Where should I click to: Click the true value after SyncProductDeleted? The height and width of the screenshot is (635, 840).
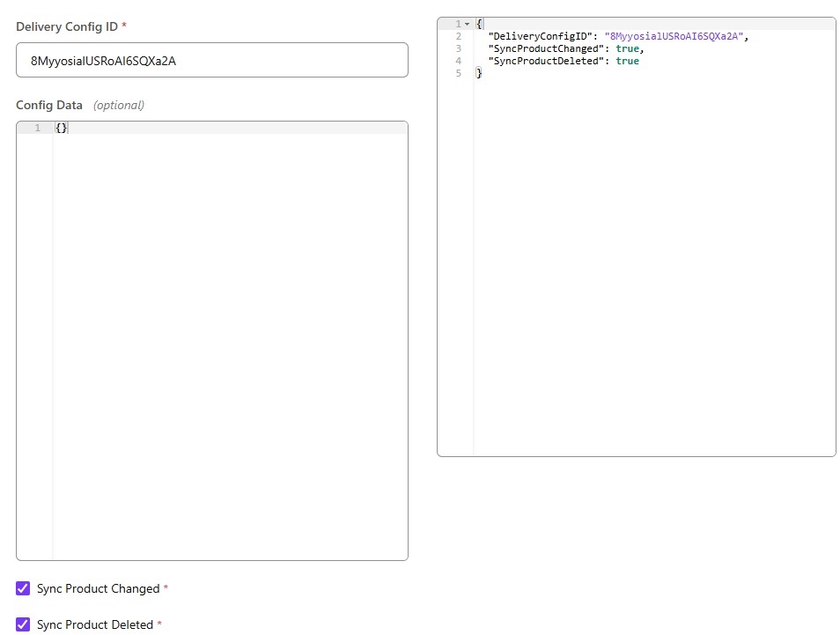click(x=627, y=61)
